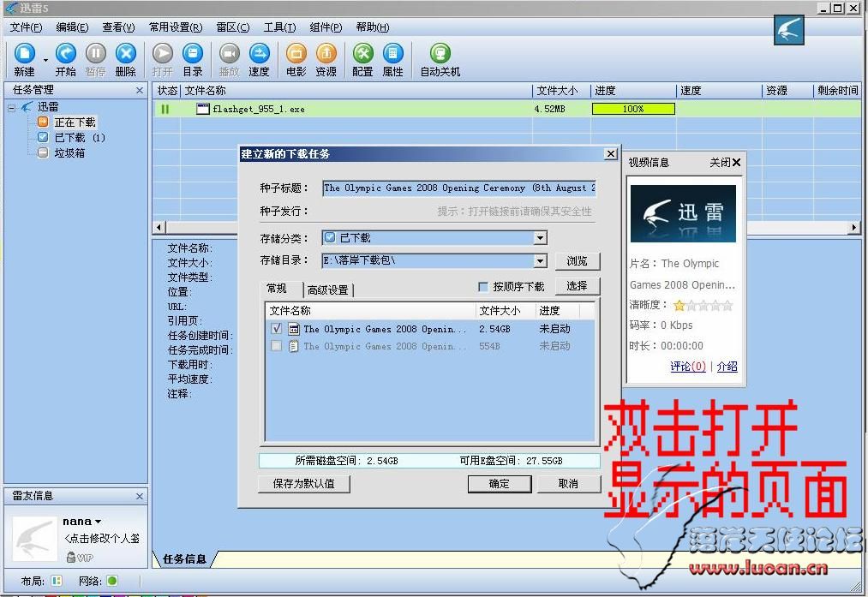Click the 布局 layout status icon

click(x=57, y=581)
